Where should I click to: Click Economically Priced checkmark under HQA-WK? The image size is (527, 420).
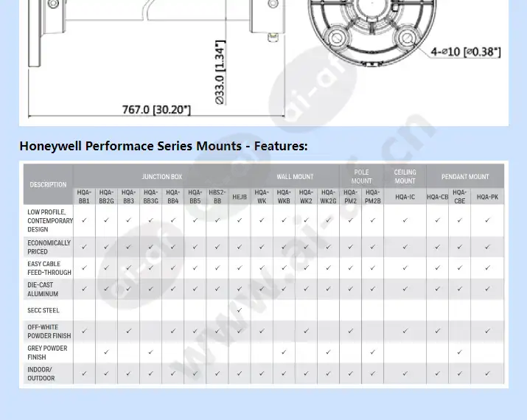(x=262, y=247)
